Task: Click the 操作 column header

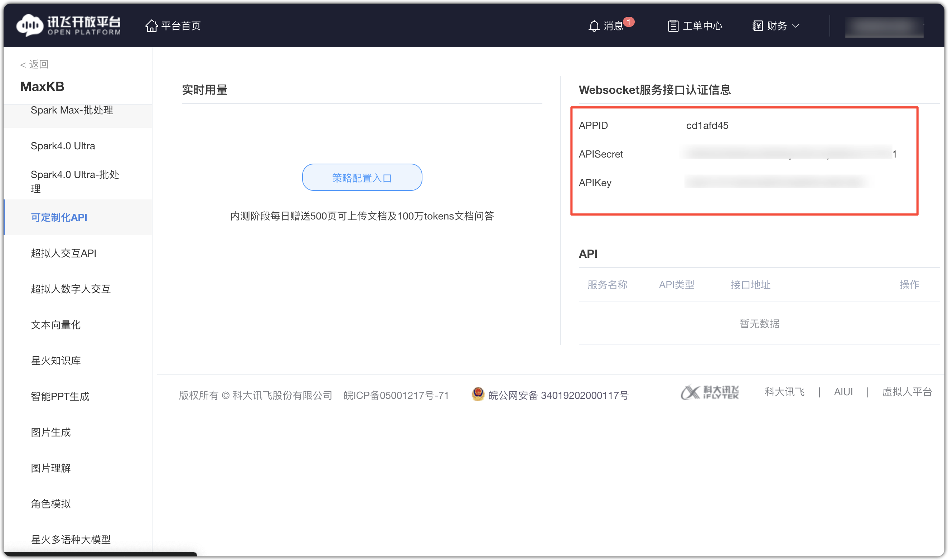Action: (x=909, y=285)
